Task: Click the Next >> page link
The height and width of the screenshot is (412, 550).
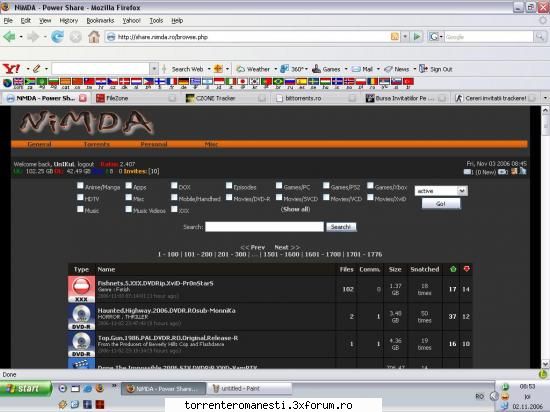Action: point(287,247)
